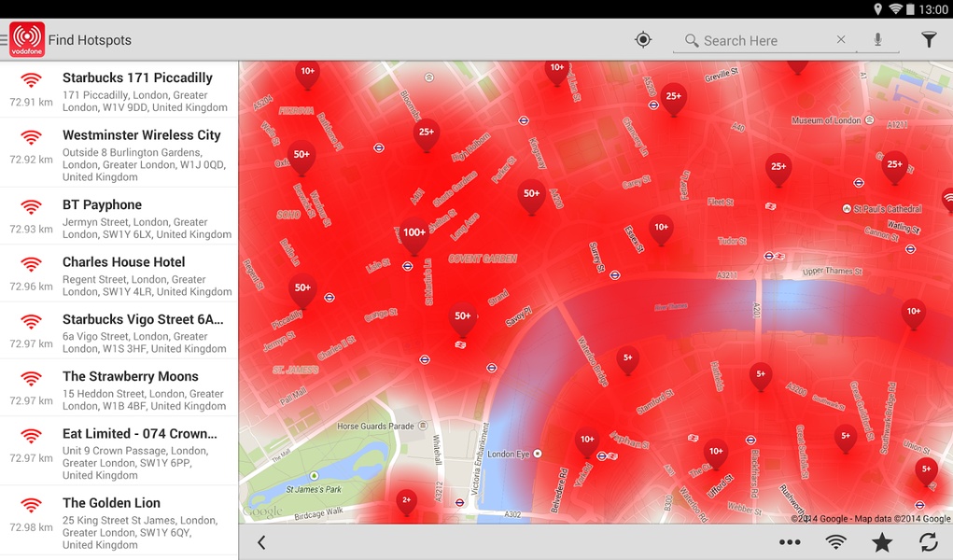Tap the status bar WiFi indicator
This screenshot has height=560, width=953.
[x=894, y=9]
